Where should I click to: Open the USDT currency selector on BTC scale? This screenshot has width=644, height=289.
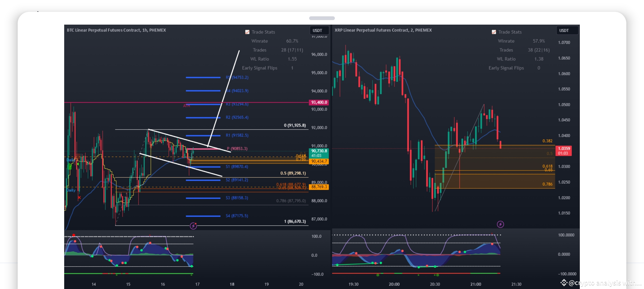(x=319, y=30)
